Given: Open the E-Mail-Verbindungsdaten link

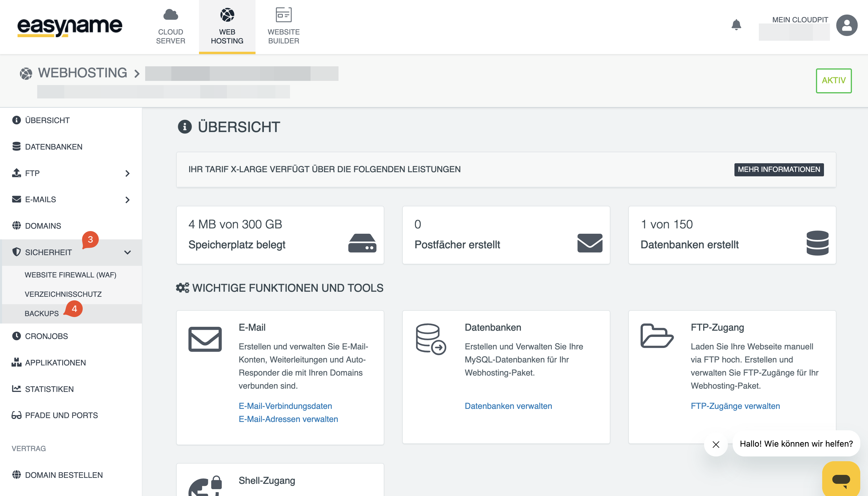Looking at the screenshot, I should click(285, 406).
